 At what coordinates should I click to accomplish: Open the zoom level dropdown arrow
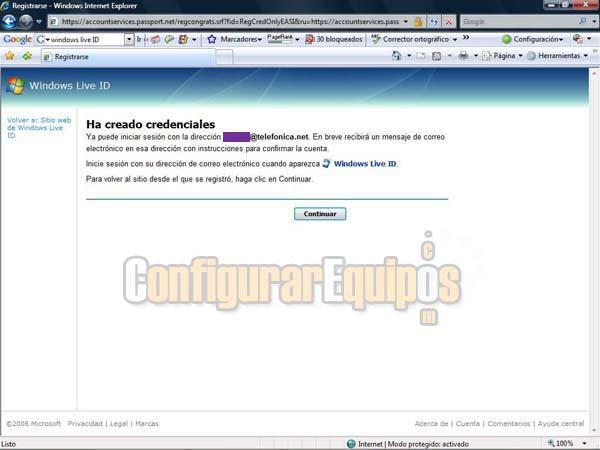(x=584, y=443)
